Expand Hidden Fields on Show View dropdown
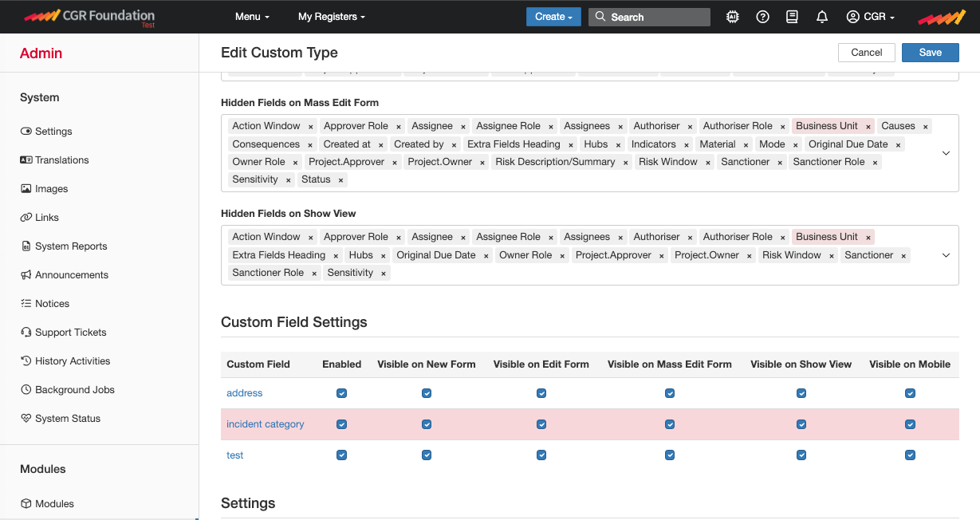This screenshot has width=980, height=520. pyautogui.click(x=946, y=255)
